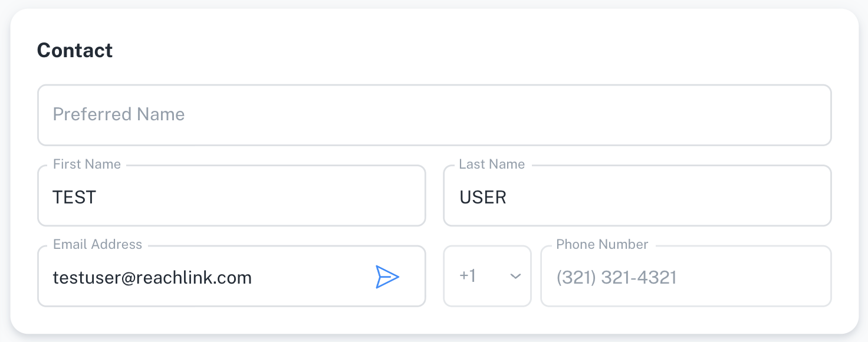Click the Contact section heading

pyautogui.click(x=75, y=51)
